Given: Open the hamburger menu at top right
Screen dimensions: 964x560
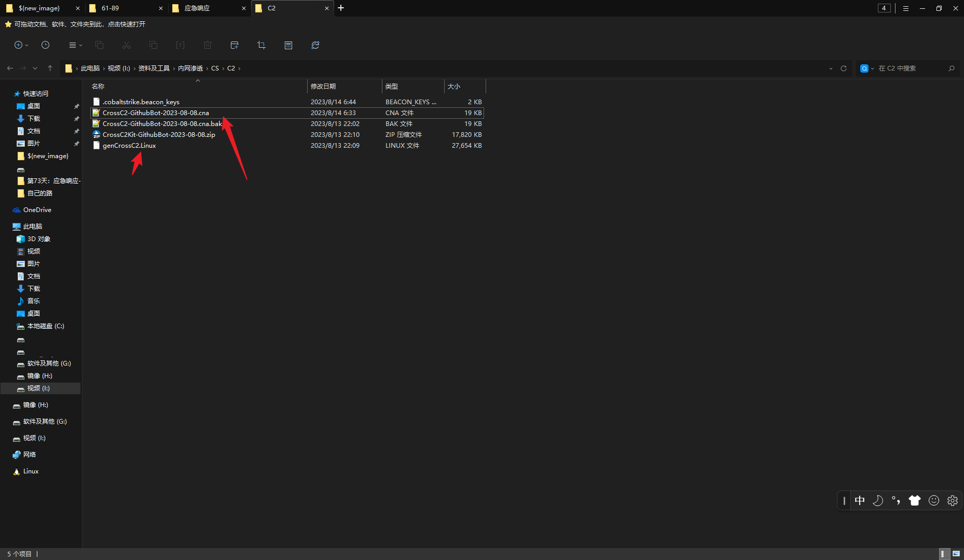Looking at the screenshot, I should pos(905,8).
